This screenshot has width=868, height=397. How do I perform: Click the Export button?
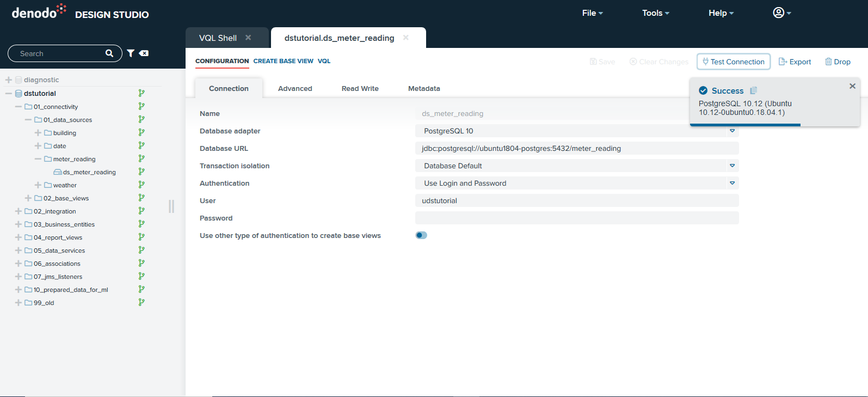coord(795,62)
